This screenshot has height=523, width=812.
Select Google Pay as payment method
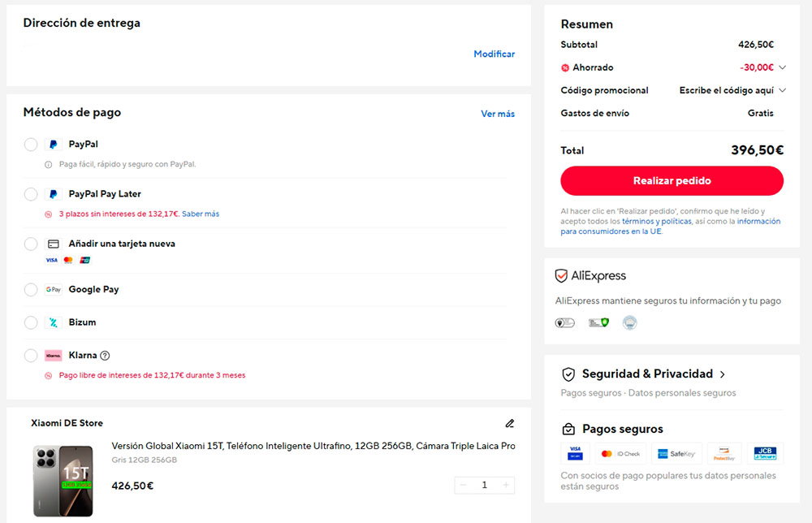click(x=31, y=289)
